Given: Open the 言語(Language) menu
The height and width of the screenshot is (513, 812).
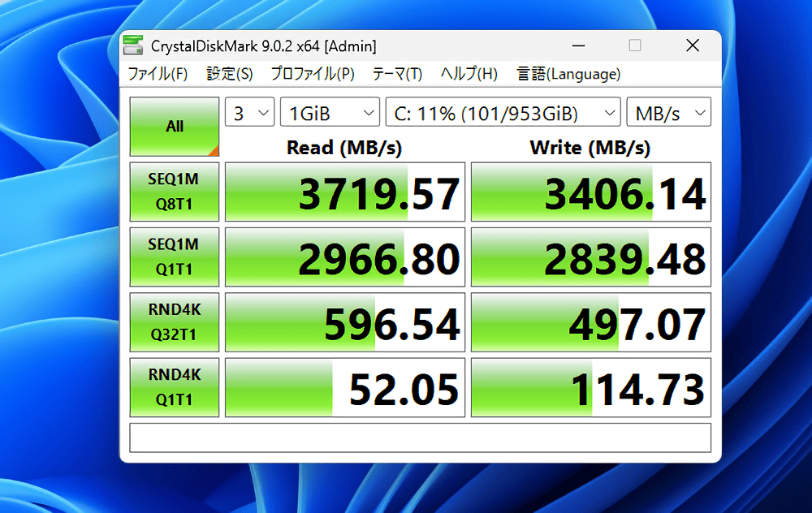Looking at the screenshot, I should point(568,73).
